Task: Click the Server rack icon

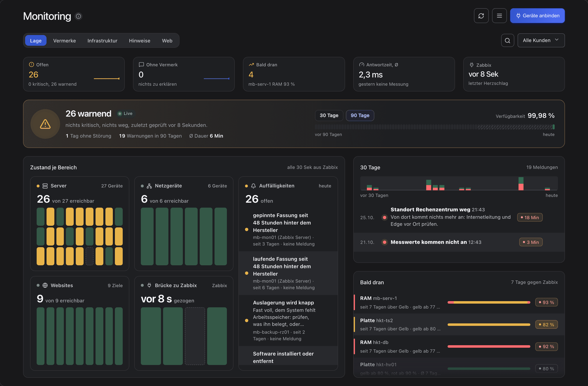Action: click(45, 186)
